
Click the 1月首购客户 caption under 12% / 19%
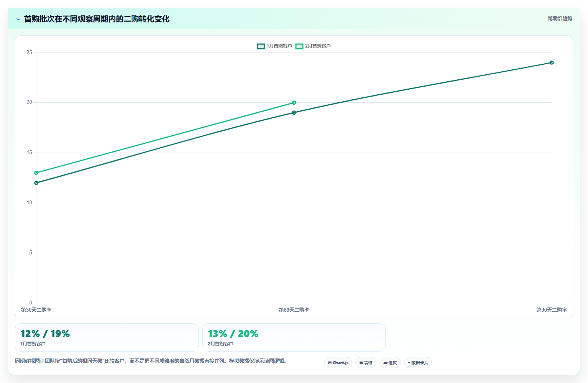point(33,344)
